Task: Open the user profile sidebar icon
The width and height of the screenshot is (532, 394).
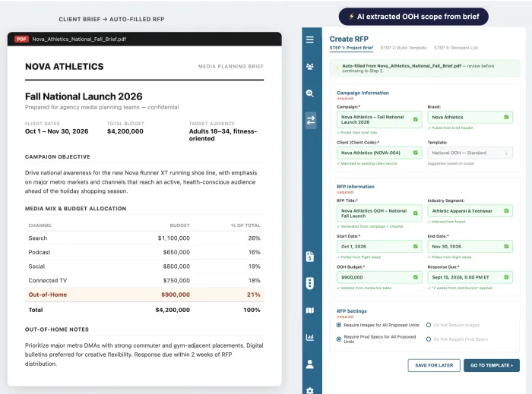Action: (x=310, y=364)
